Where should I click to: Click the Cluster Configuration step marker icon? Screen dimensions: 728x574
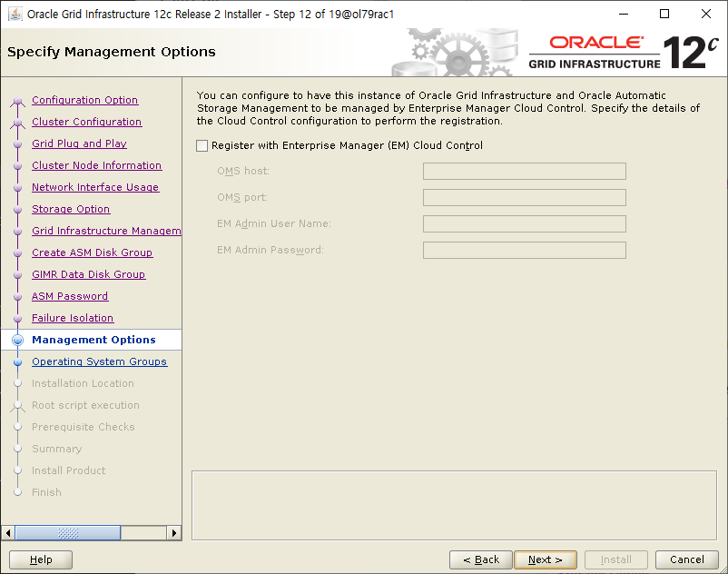(x=17, y=122)
